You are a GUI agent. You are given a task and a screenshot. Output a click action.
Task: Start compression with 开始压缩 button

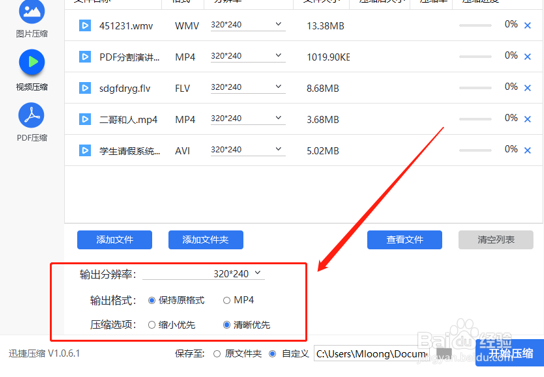click(510, 353)
